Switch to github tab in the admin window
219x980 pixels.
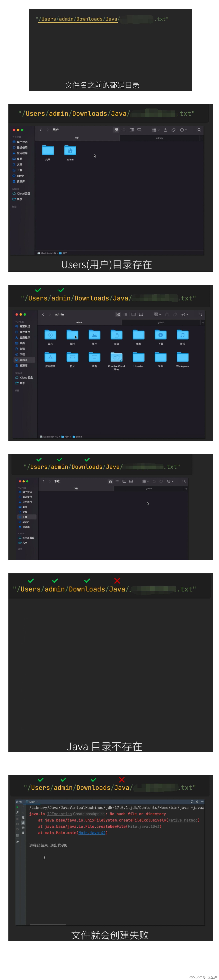click(161, 322)
